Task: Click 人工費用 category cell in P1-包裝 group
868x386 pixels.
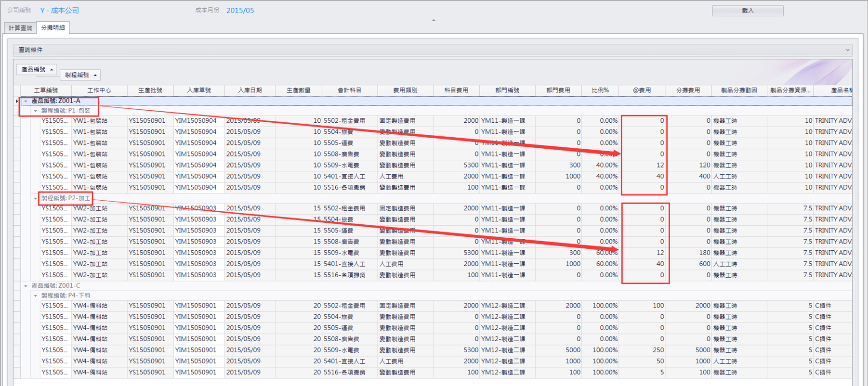Action: [x=405, y=176]
